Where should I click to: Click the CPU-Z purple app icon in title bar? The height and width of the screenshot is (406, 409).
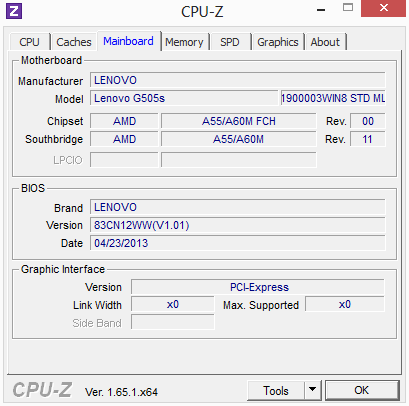[14, 11]
